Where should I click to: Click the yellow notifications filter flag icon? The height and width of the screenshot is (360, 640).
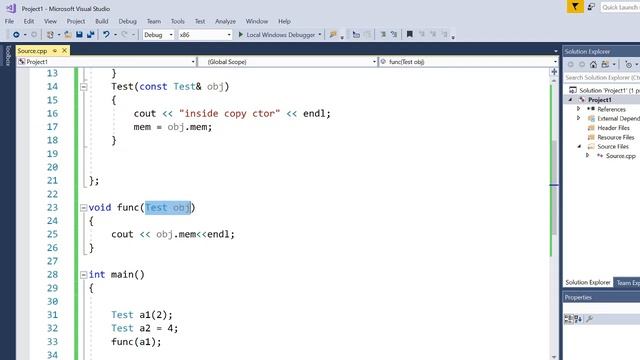[x=575, y=7]
